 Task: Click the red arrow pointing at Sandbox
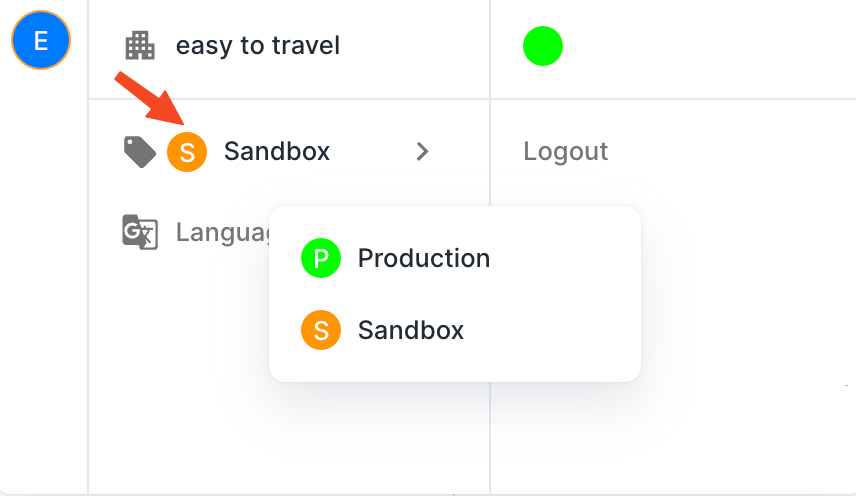click(146, 103)
